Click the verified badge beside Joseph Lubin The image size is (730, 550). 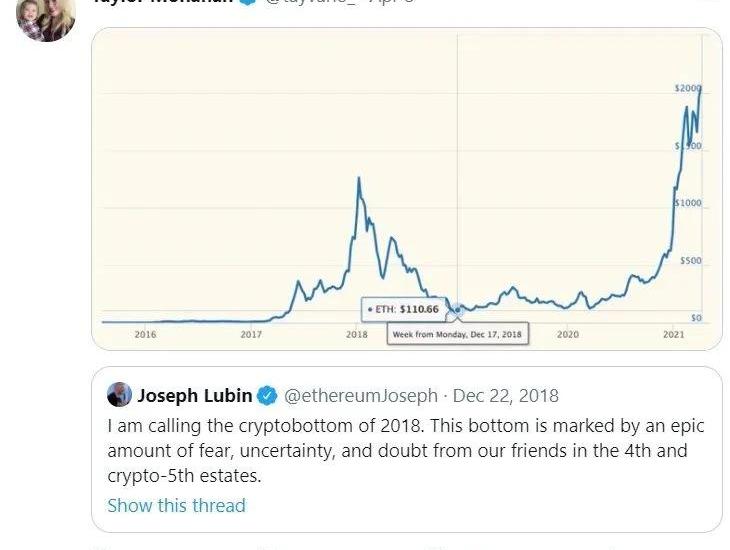click(268, 396)
